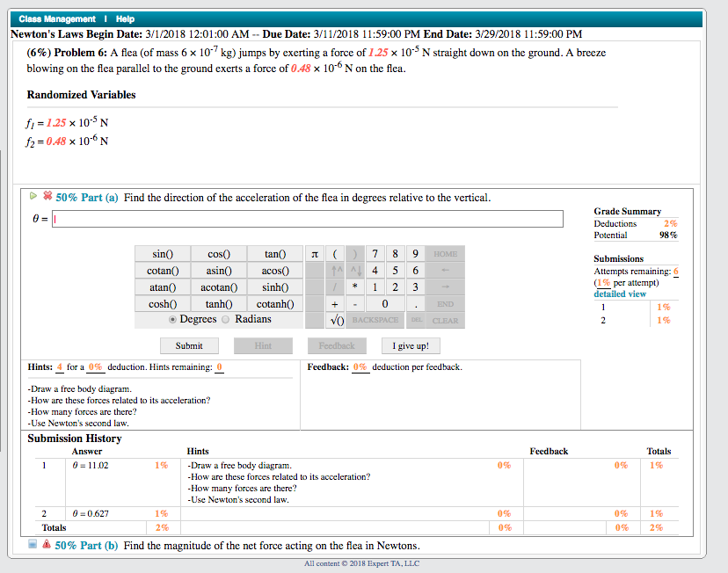Insert π using the keypad icon
The width and height of the screenshot is (728, 573).
[314, 254]
